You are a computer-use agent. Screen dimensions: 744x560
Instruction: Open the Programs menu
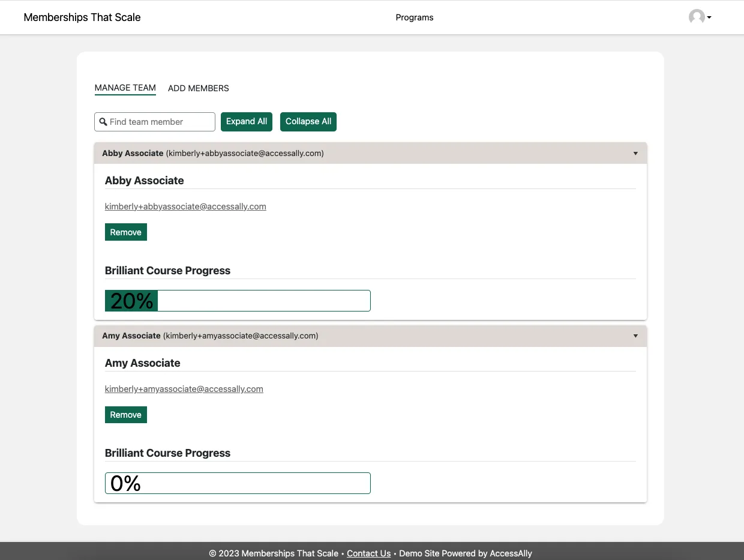[415, 17]
